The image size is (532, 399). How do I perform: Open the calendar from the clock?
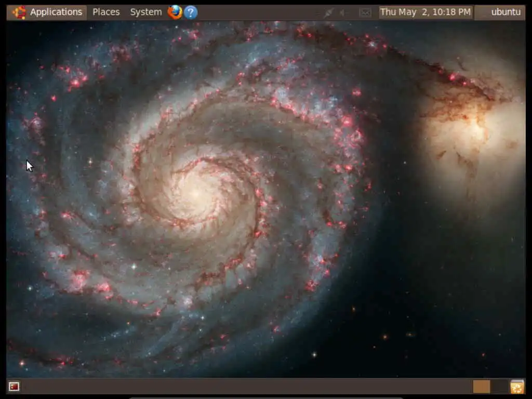click(425, 12)
